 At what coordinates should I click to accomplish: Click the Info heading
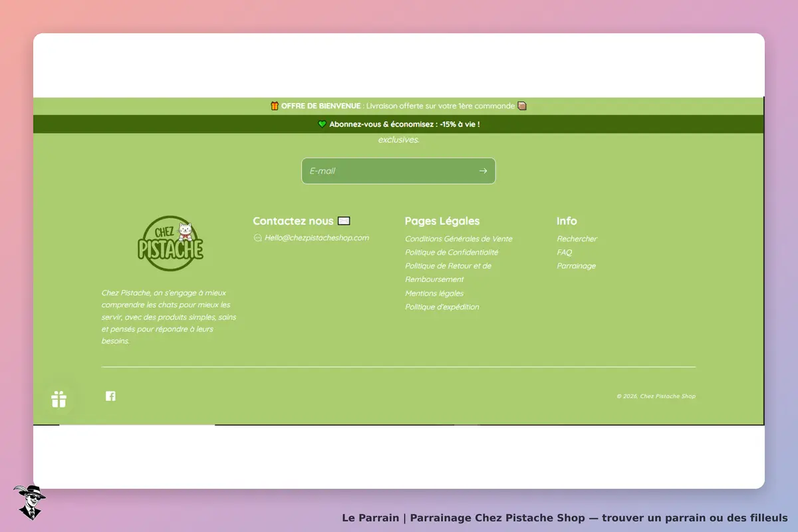[x=567, y=221]
